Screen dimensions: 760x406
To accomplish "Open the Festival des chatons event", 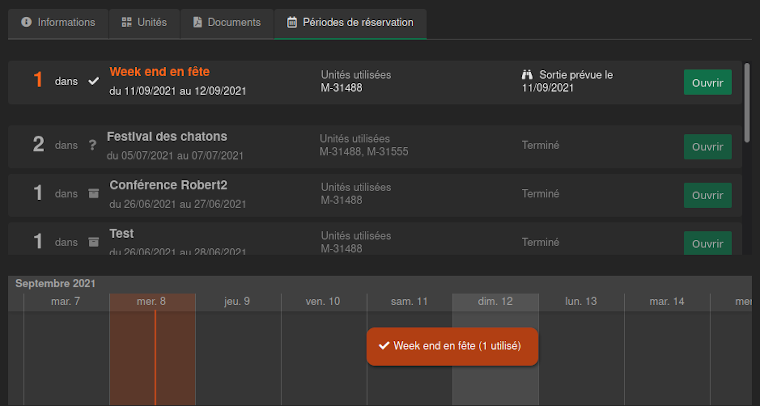I will 707,146.
